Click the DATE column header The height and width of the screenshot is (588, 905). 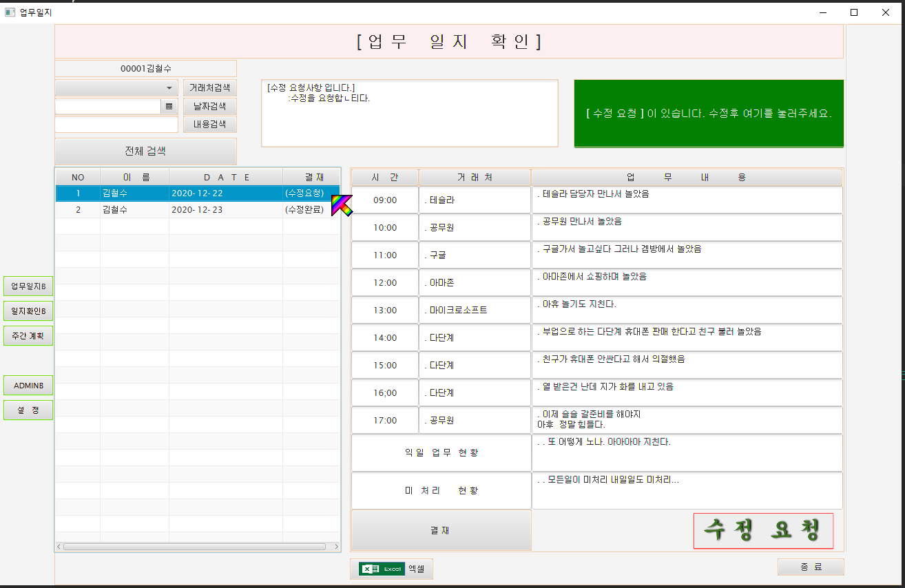(x=226, y=177)
